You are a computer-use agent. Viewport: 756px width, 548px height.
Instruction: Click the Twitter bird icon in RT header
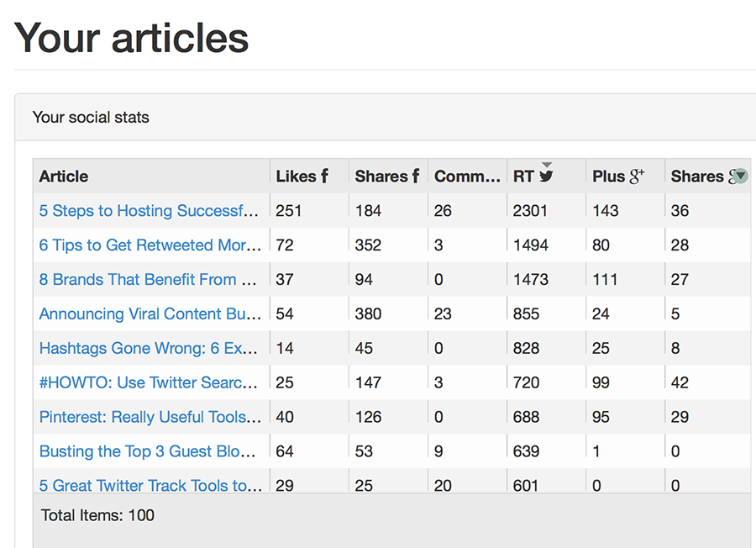[x=547, y=177]
